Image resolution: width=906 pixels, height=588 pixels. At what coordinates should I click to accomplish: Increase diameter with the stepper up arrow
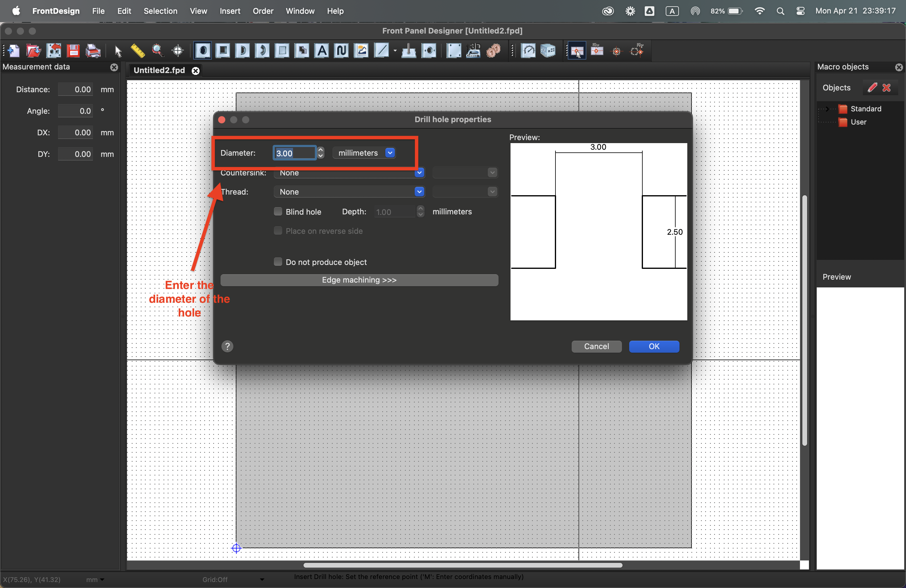click(321, 149)
